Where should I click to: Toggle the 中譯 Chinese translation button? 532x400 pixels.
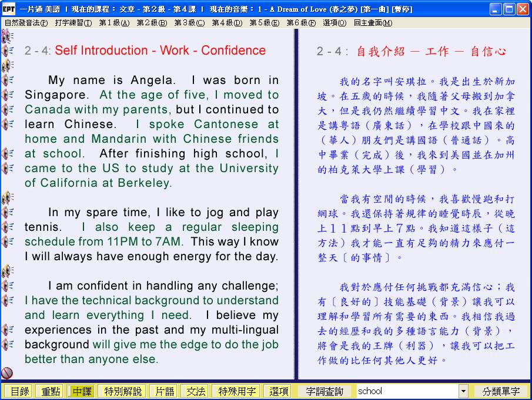(x=81, y=391)
